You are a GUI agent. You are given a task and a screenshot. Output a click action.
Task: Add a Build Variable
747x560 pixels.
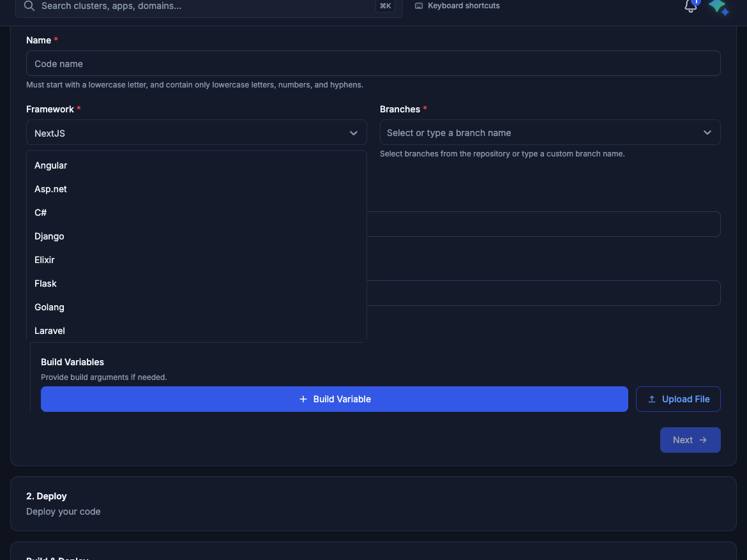[x=335, y=399]
